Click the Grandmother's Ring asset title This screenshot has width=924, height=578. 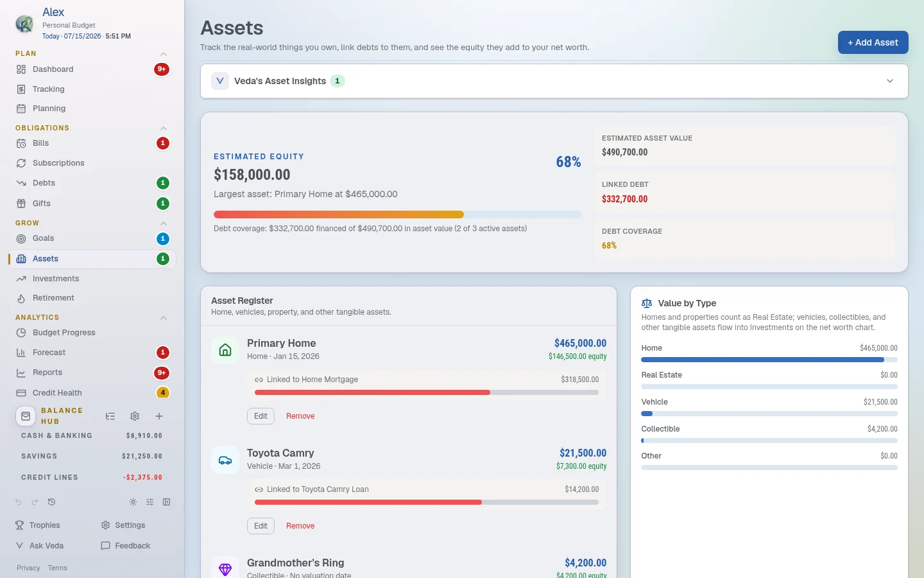(x=295, y=563)
